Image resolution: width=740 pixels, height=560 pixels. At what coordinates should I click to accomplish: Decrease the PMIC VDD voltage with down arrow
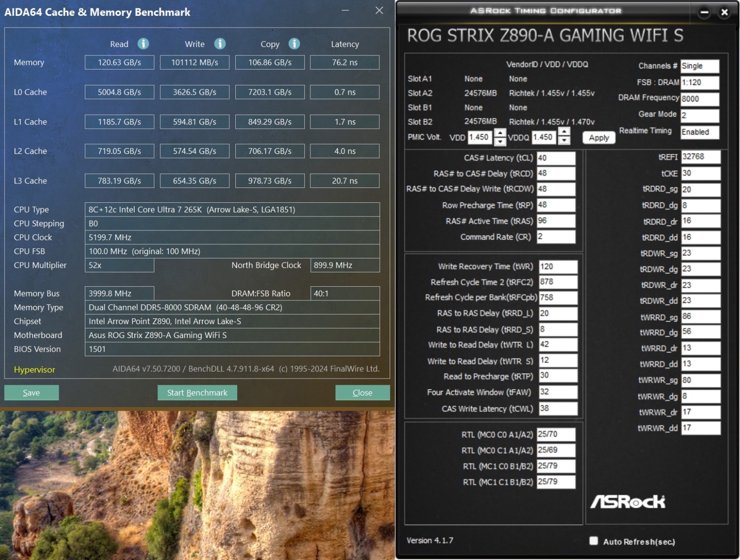point(500,142)
